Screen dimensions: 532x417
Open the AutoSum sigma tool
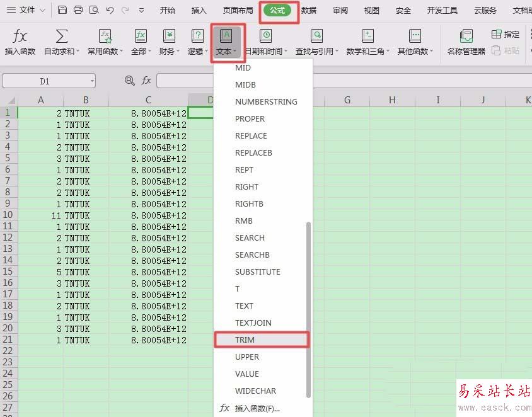(61, 36)
